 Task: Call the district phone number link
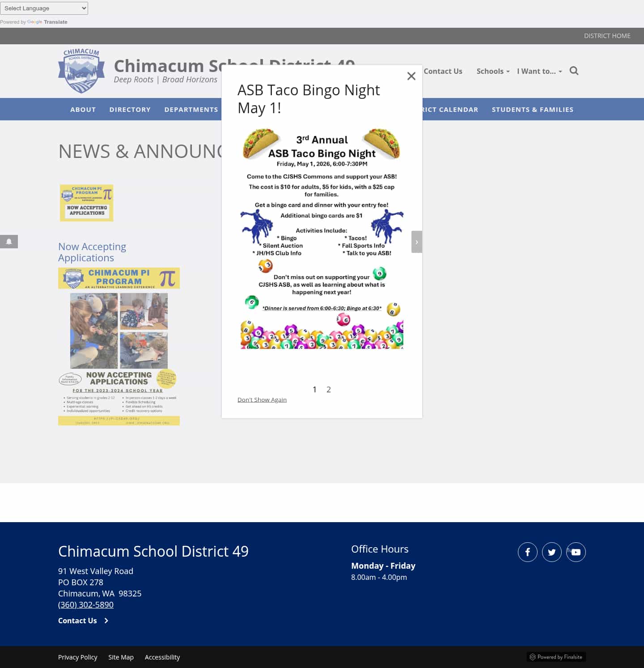click(x=85, y=604)
